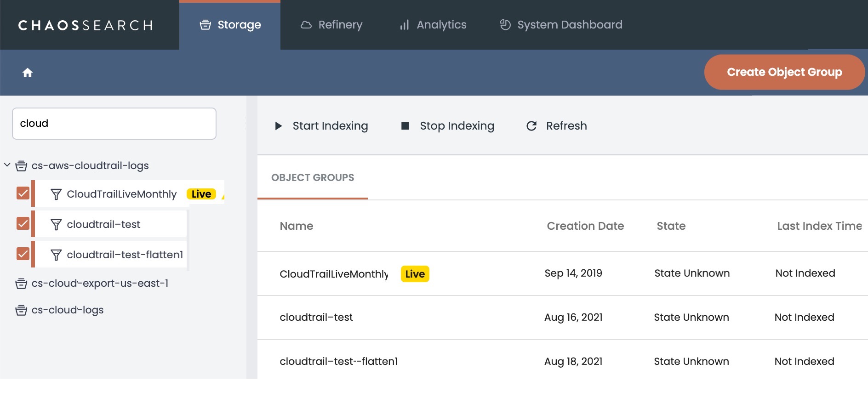Click the cs-cloud-export-us-east-1 bucket icon
The height and width of the screenshot is (398, 868).
[x=21, y=284]
